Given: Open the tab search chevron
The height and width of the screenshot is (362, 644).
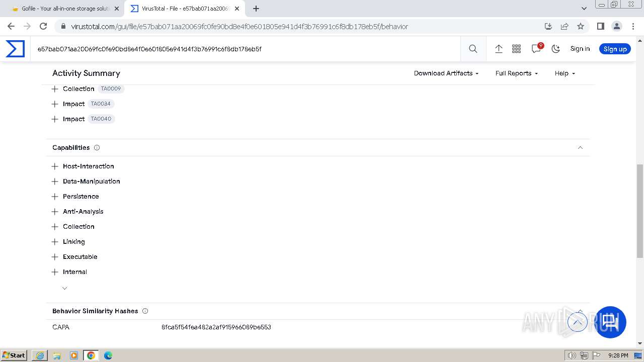Looking at the screenshot, I should point(584,9).
